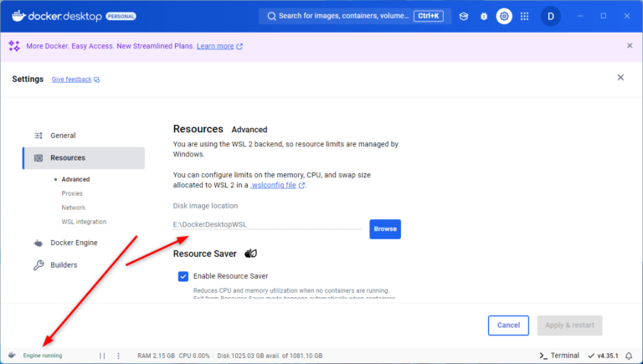This screenshot has height=364, width=643.
Task: Uncheck Enable Resource Saver checkbox
Action: coord(183,276)
